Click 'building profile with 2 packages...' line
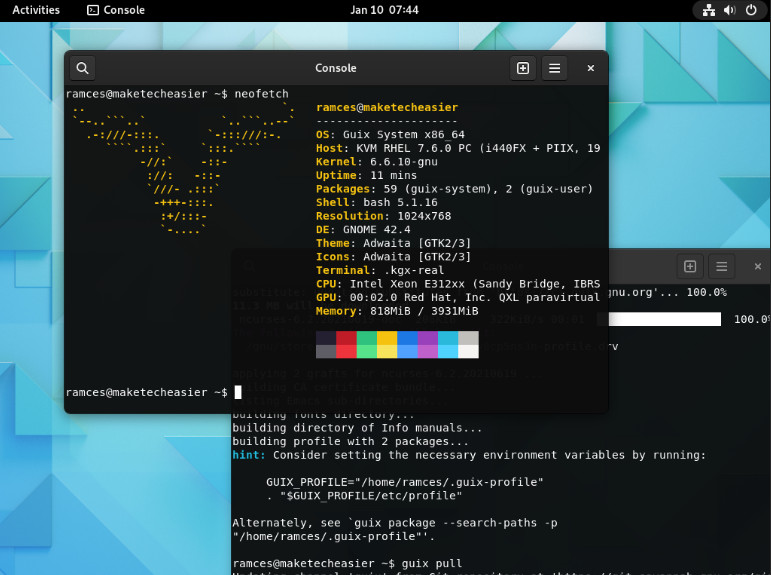This screenshot has width=771, height=575. point(351,441)
